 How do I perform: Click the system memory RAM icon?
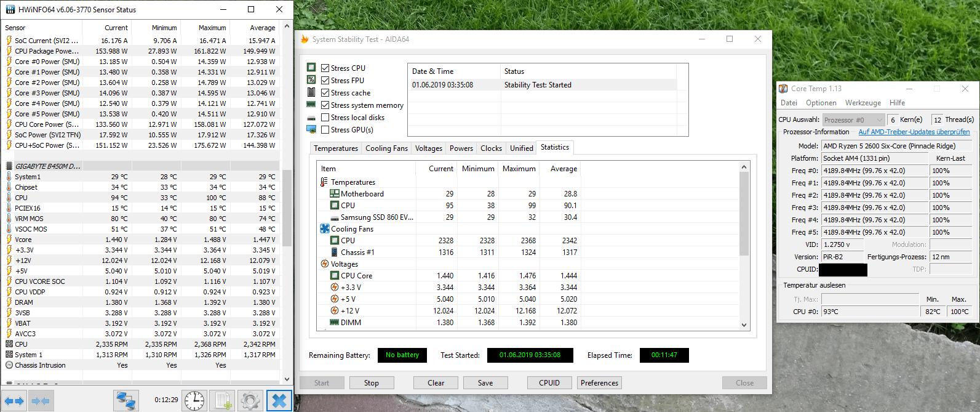coord(311,105)
